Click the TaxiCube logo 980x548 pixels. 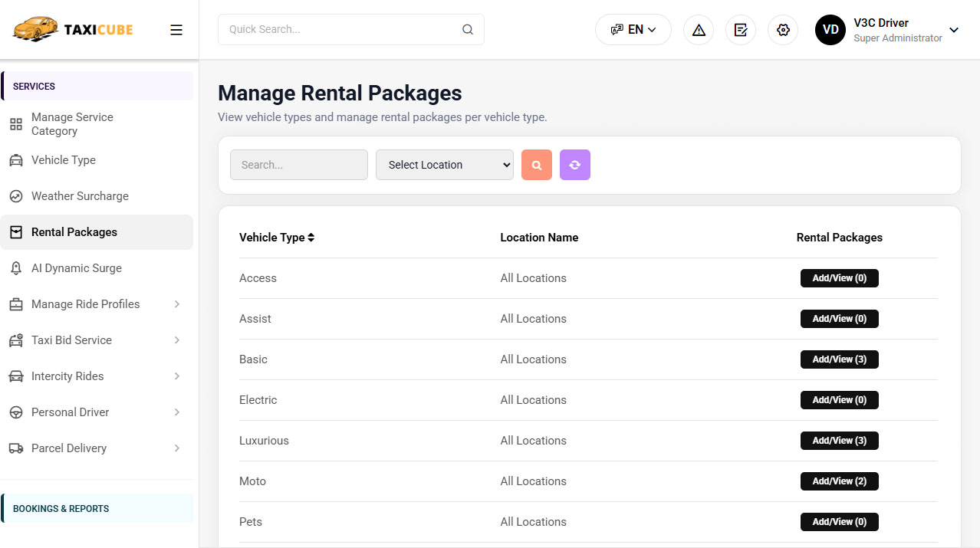coord(73,29)
